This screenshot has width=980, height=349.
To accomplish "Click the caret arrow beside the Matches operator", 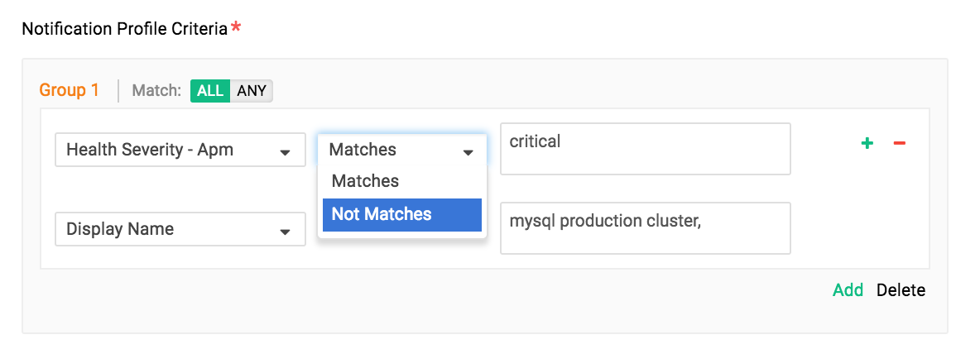I will coord(468,152).
